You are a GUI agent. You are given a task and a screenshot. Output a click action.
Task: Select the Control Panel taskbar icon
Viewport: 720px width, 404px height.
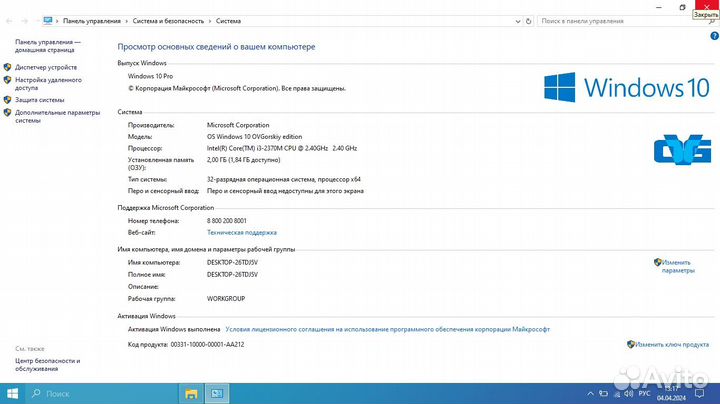click(x=216, y=393)
